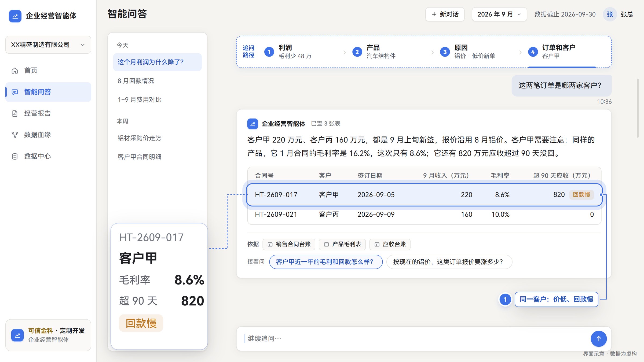Click the table icon in 应收台账 chip

click(x=377, y=244)
